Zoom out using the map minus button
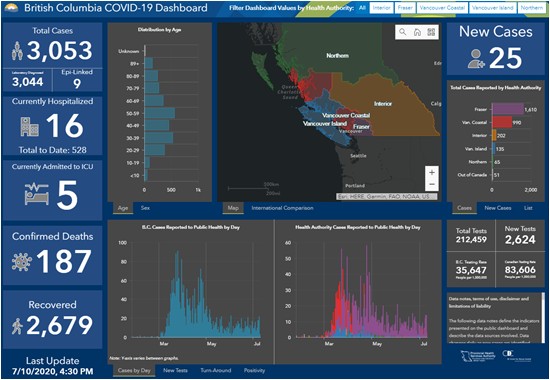Viewport: 550px width, 380px height. [432, 184]
